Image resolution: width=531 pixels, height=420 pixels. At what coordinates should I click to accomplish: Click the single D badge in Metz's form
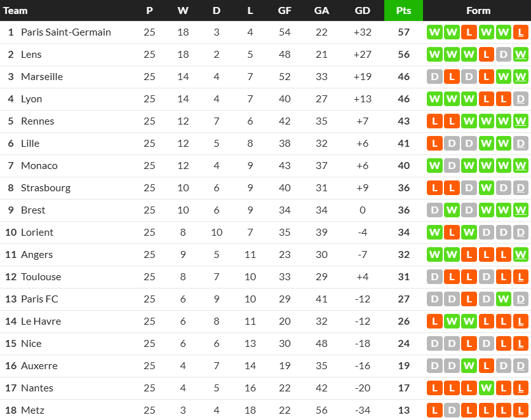[x=452, y=410]
